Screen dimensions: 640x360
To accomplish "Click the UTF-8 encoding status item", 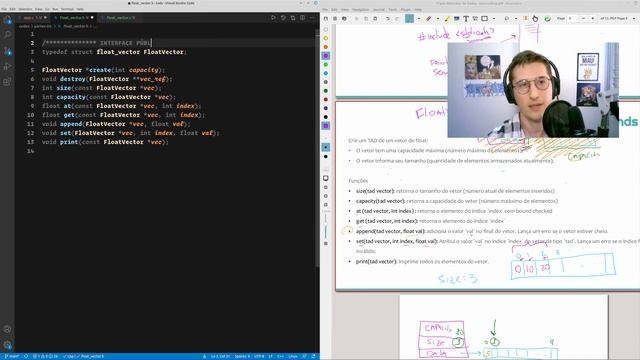I will click(x=259, y=356).
